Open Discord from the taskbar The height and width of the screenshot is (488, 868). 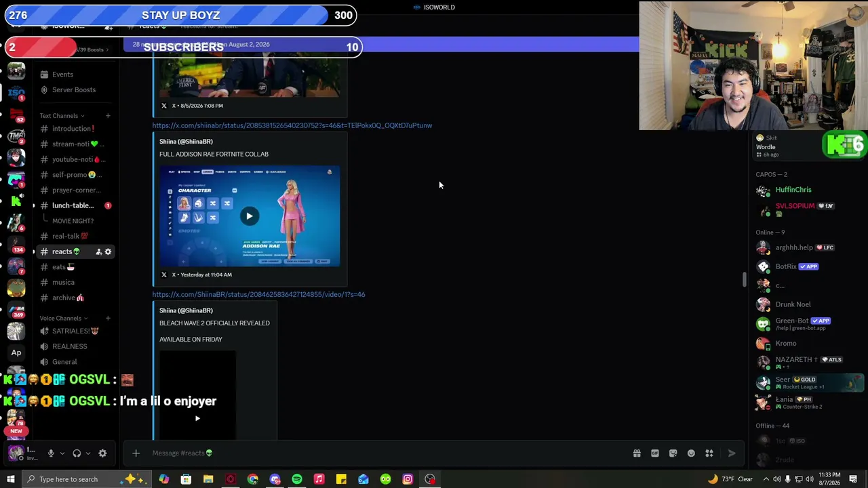coord(275,479)
